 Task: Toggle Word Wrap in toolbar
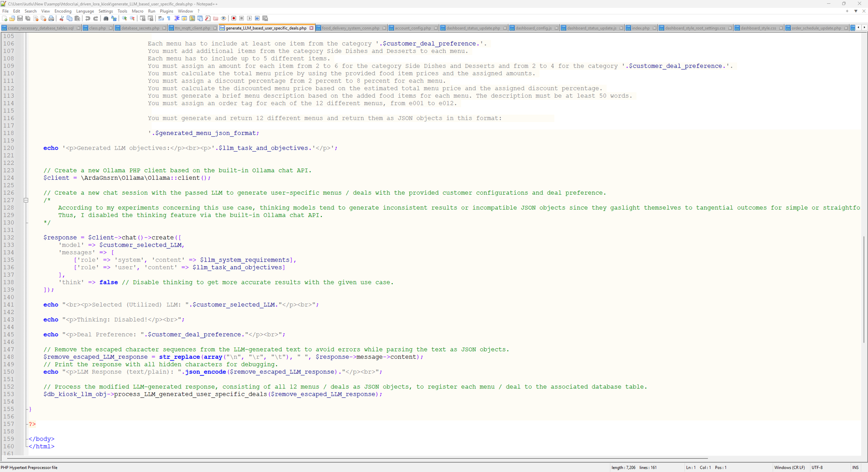(161, 18)
